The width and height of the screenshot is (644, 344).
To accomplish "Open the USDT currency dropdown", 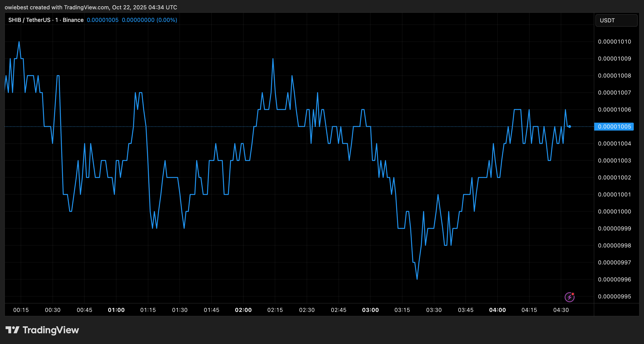I will click(x=616, y=20).
